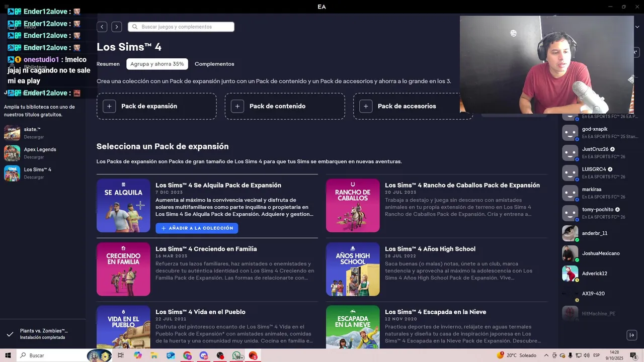This screenshot has height=362, width=644.
Task: Select friend LUISGRC4 avatar
Action: pyautogui.click(x=570, y=173)
